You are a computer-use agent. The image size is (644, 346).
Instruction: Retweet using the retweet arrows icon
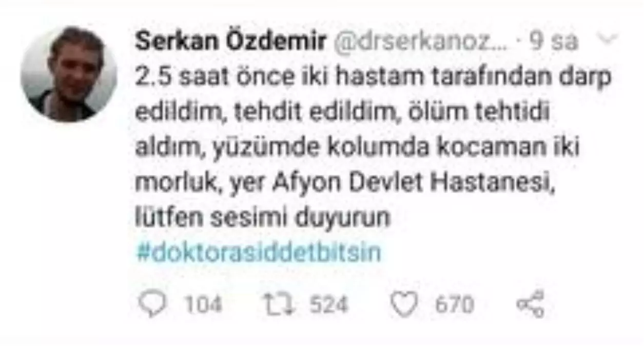point(279,305)
